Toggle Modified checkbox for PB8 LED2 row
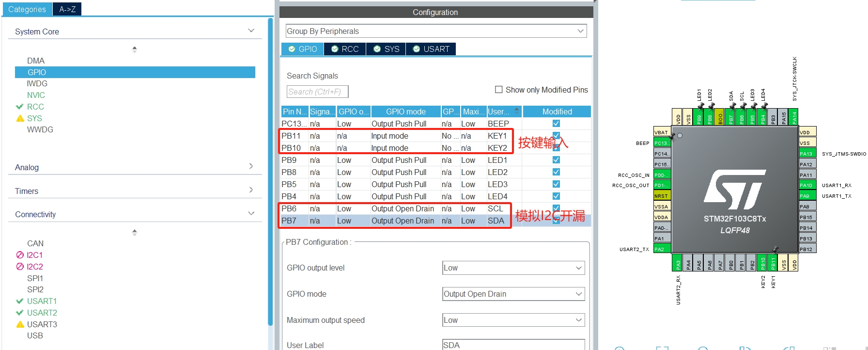 [556, 172]
